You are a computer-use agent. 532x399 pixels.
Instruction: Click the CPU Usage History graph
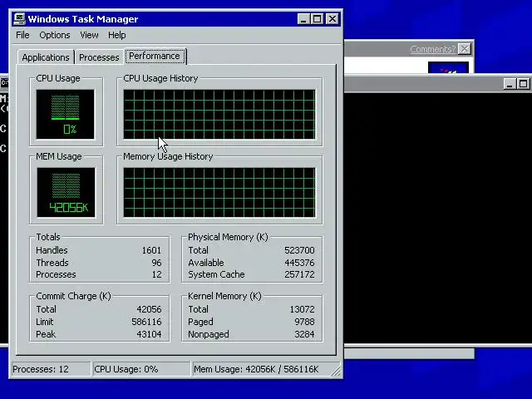coord(219,115)
